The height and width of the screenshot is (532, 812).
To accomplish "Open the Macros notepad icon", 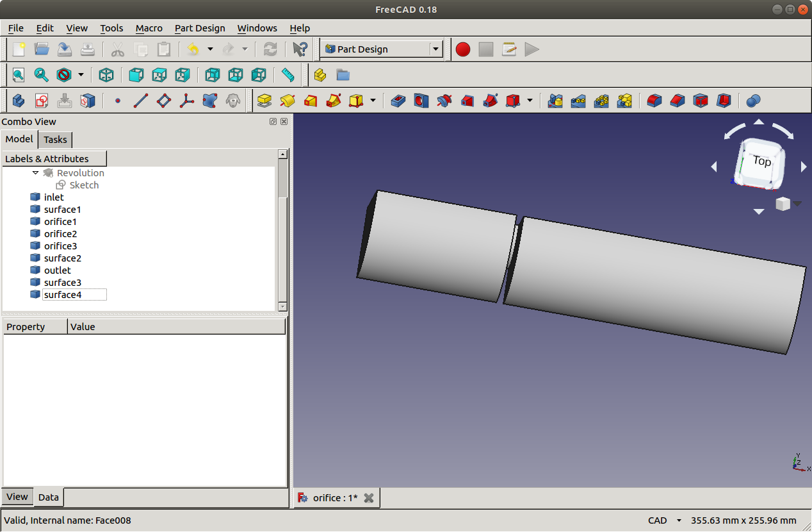I will (509, 49).
